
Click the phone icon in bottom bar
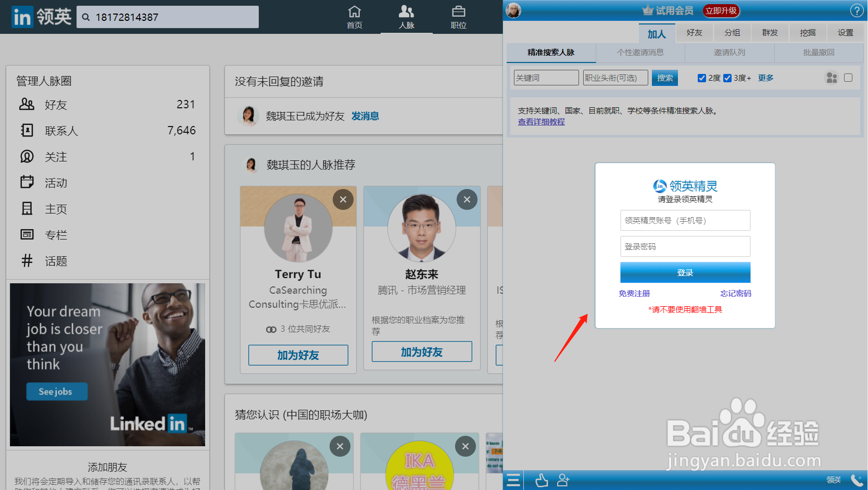tap(857, 480)
